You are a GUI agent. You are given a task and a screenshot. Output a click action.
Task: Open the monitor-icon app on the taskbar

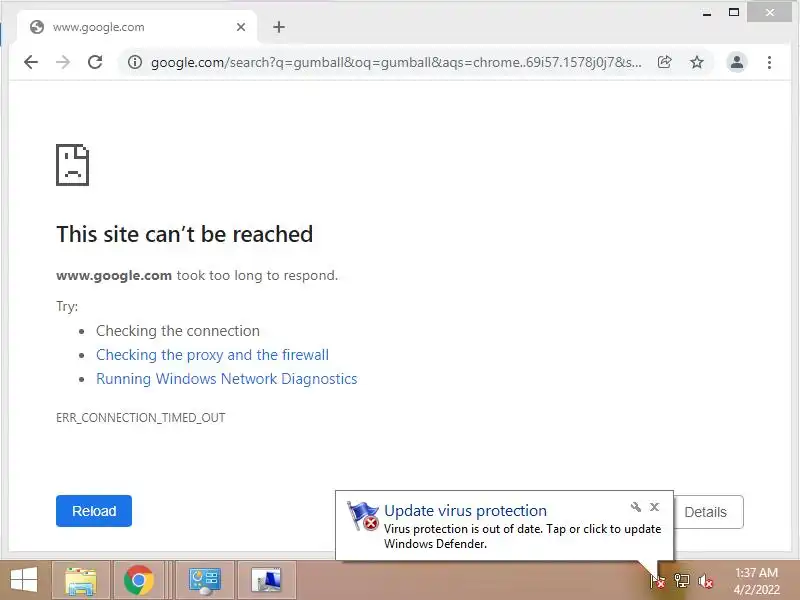(266, 580)
